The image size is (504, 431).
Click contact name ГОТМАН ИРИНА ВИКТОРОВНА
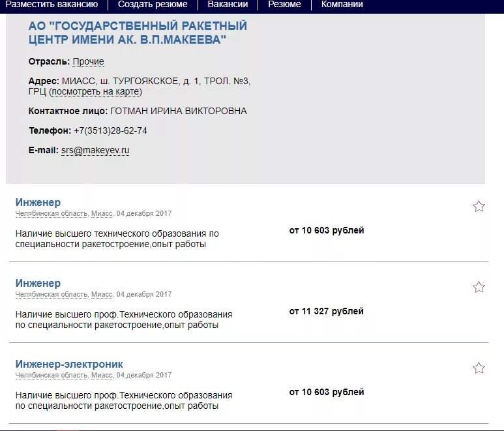click(179, 111)
